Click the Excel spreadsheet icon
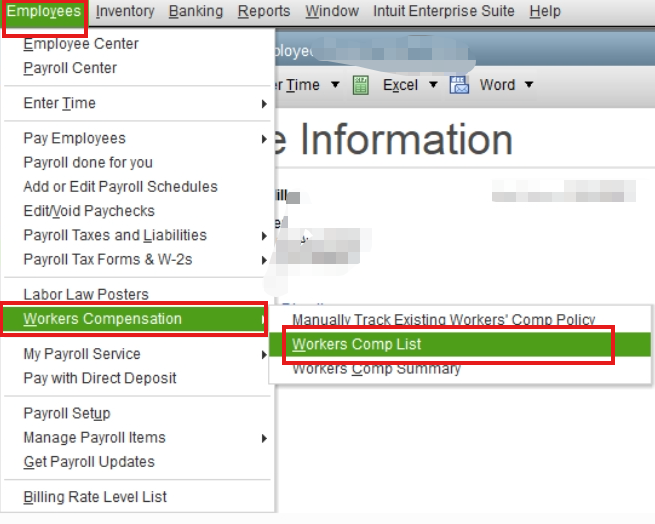The image size is (655, 524). point(361,85)
